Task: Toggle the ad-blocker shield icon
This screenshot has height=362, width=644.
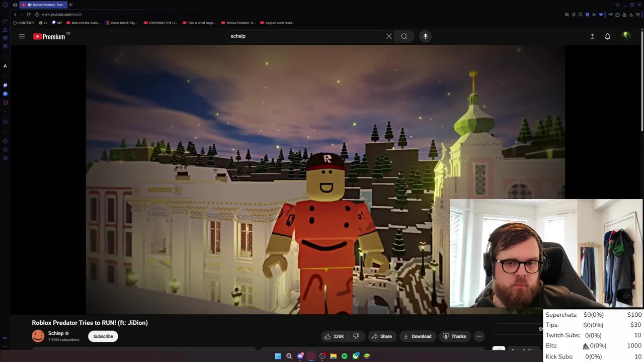Action: coord(587,15)
